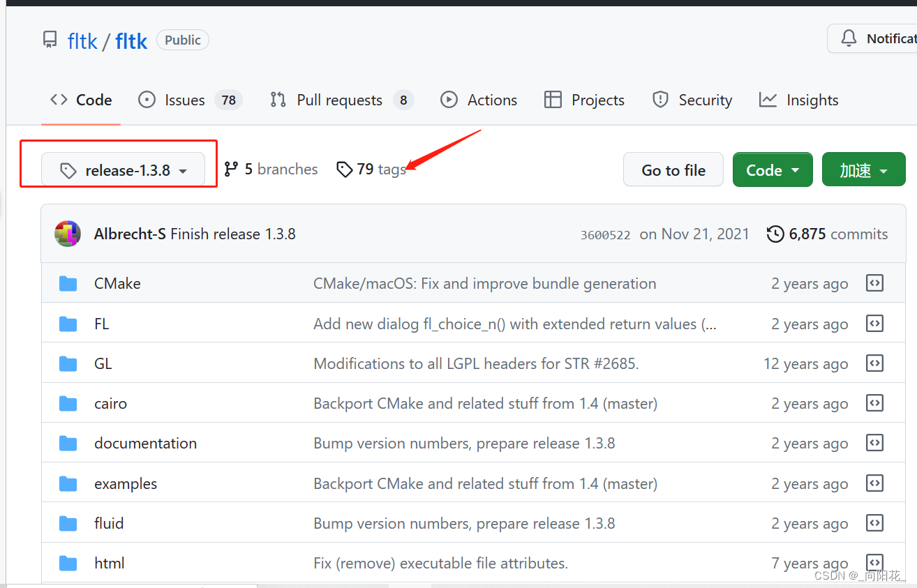Open the commit hash 3600522

(x=605, y=235)
